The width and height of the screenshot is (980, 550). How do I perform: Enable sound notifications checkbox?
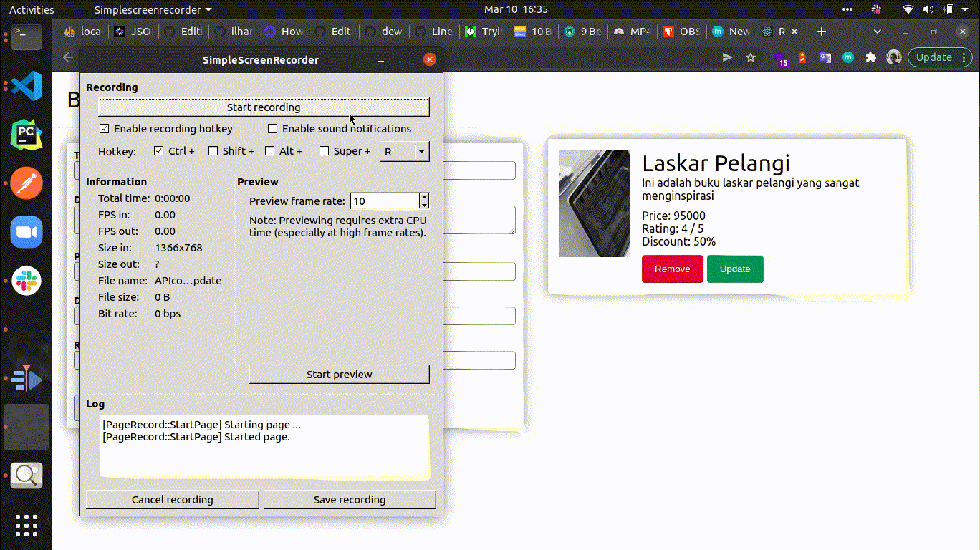point(272,129)
